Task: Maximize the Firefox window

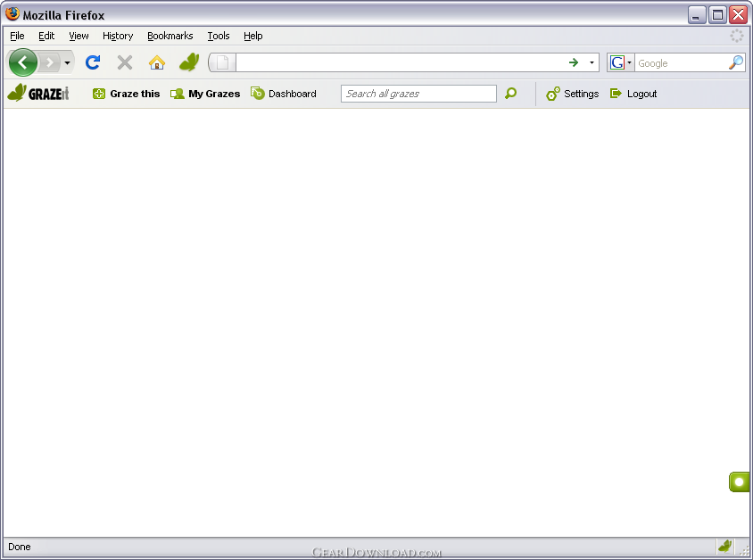Action: (x=717, y=15)
